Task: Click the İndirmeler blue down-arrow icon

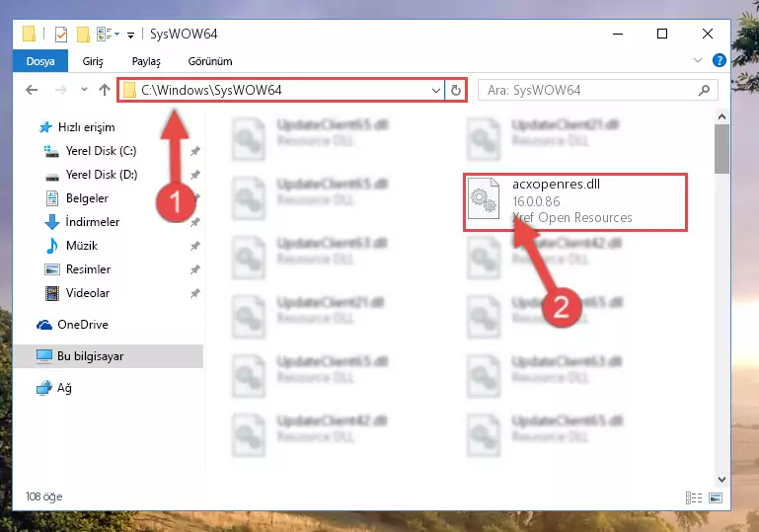Action: pyautogui.click(x=51, y=222)
